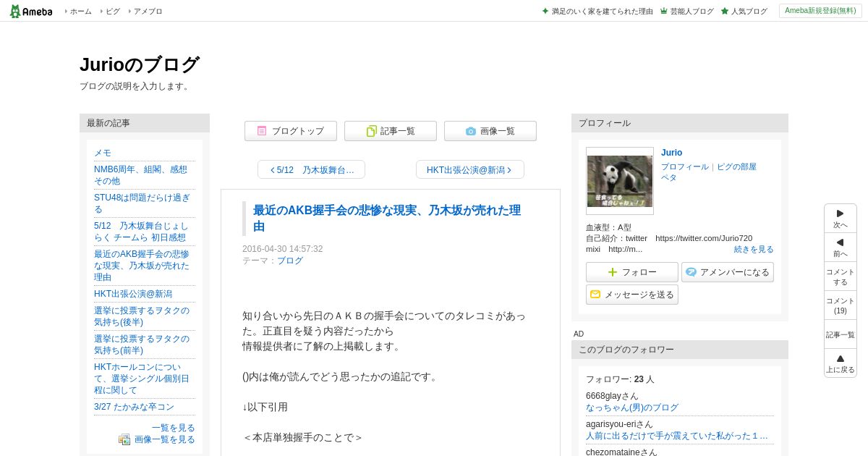The image size is (868, 456).
Task: Open theme ブログ link
Action: 290,261
